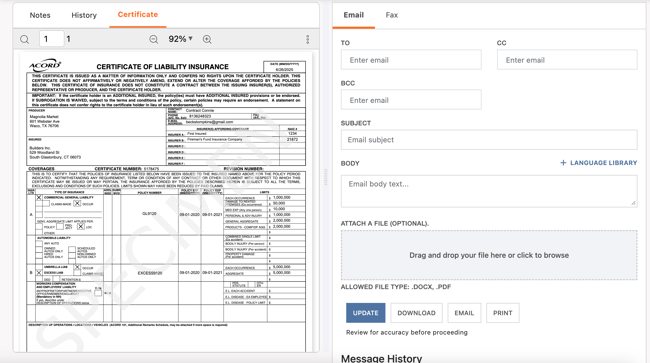Click the plus icon beside Language Library
The width and height of the screenshot is (650, 363).
563,163
